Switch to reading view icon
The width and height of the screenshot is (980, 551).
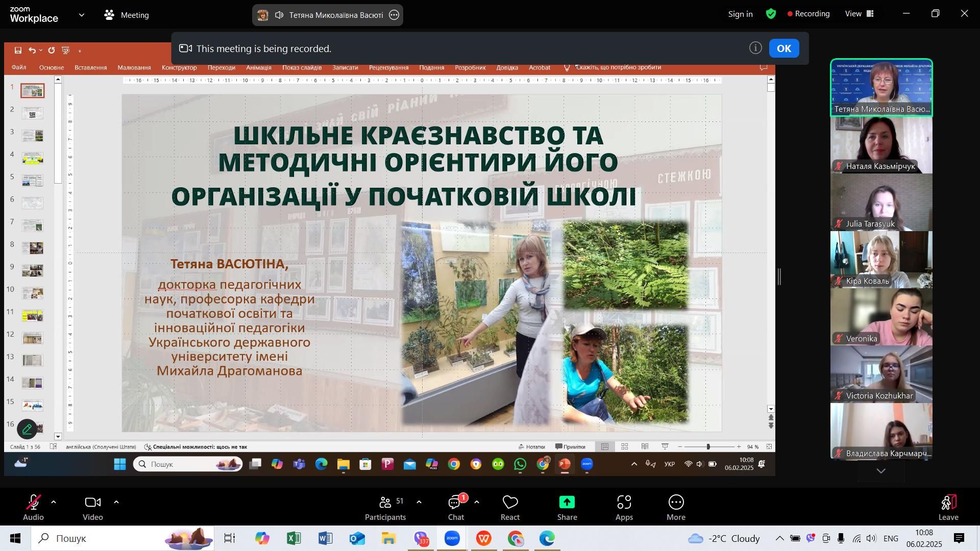pos(645,447)
